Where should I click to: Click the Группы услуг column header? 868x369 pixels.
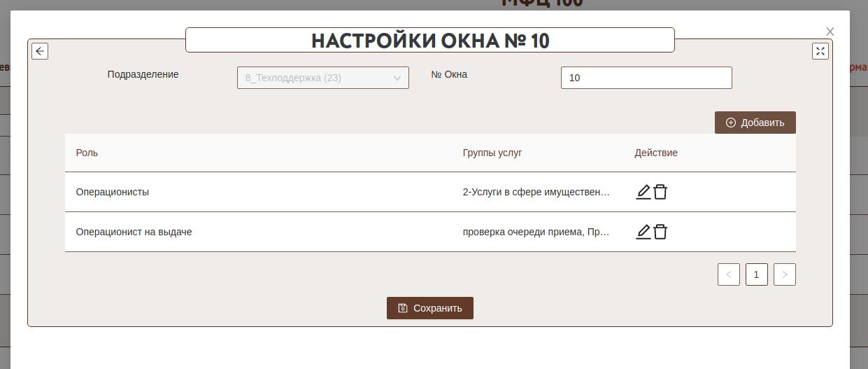(492, 153)
